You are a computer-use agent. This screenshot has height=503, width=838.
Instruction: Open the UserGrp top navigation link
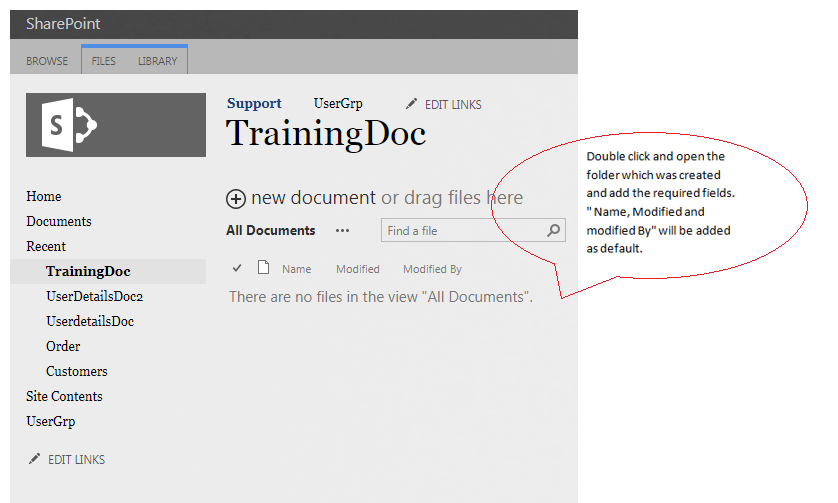338,103
